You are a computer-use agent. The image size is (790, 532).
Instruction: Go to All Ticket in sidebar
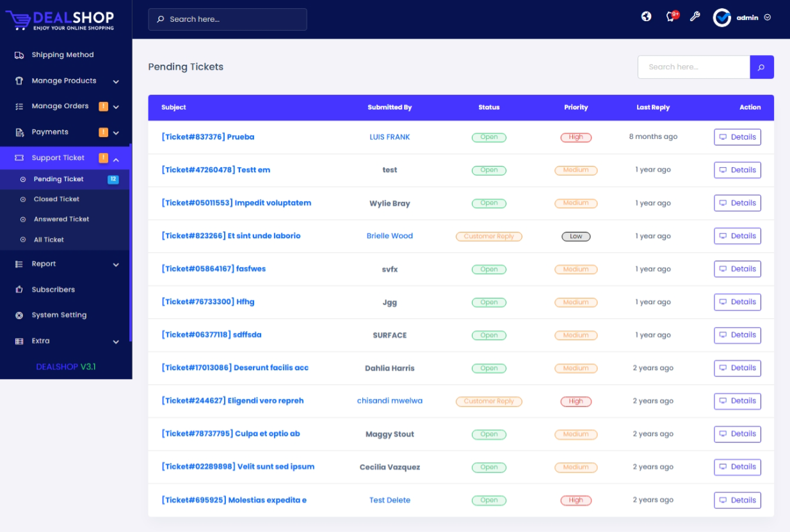[49, 239]
